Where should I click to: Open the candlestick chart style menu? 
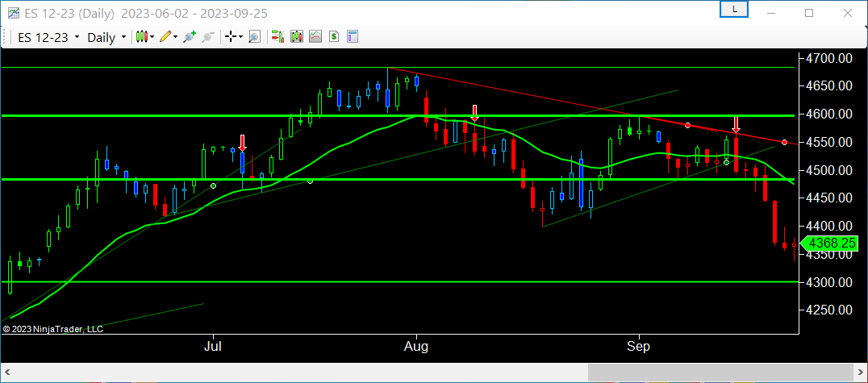coord(144,37)
